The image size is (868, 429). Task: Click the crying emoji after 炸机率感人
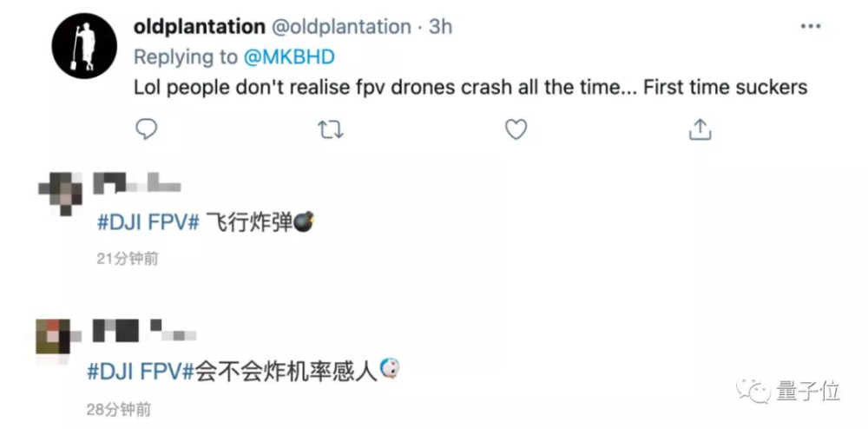[391, 371]
